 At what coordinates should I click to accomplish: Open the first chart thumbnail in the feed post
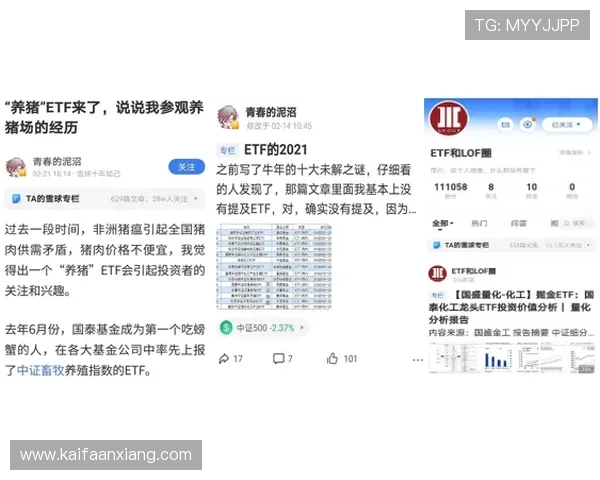[454, 358]
